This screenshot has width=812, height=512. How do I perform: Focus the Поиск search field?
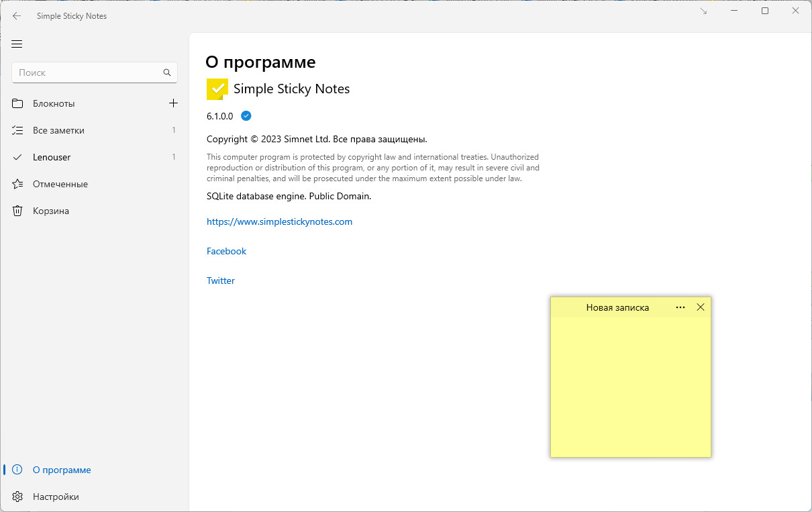click(x=95, y=72)
